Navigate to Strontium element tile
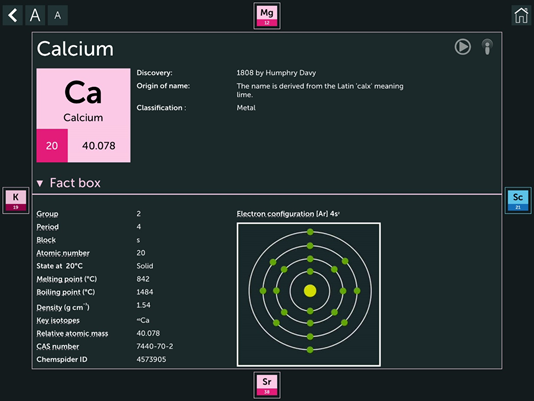Image resolution: width=534 pixels, height=401 pixels. [267, 385]
